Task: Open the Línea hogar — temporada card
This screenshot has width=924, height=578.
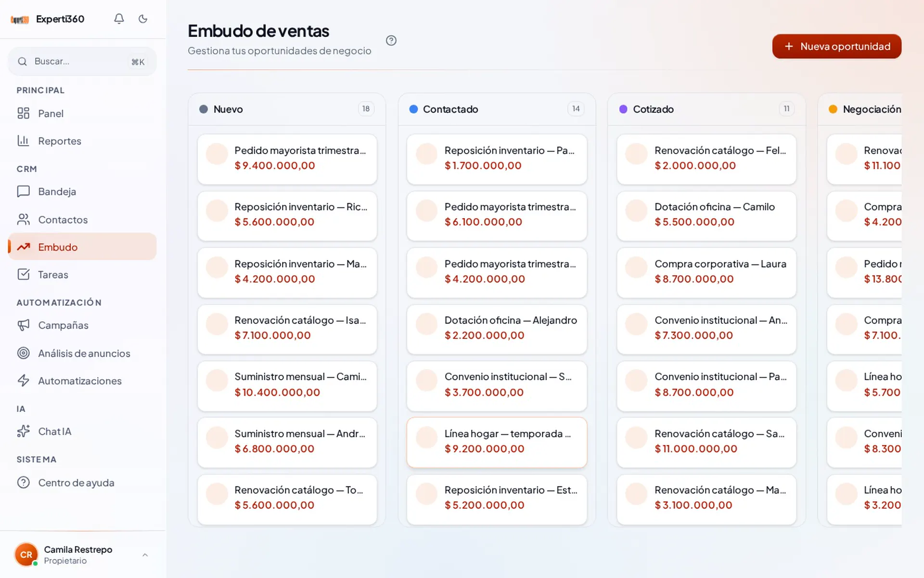Action: pos(497,442)
